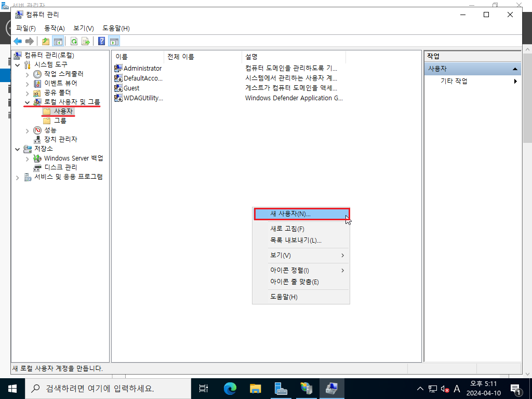Click the Export list toolbar icon
Image resolution: width=532 pixels, height=399 pixels.
(x=86, y=42)
